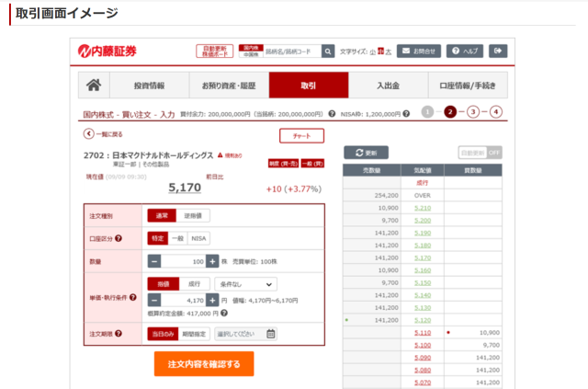Viewport: 588px width, 389px height.
Task: Select 国内株 search market toggle
Action: [251, 48]
